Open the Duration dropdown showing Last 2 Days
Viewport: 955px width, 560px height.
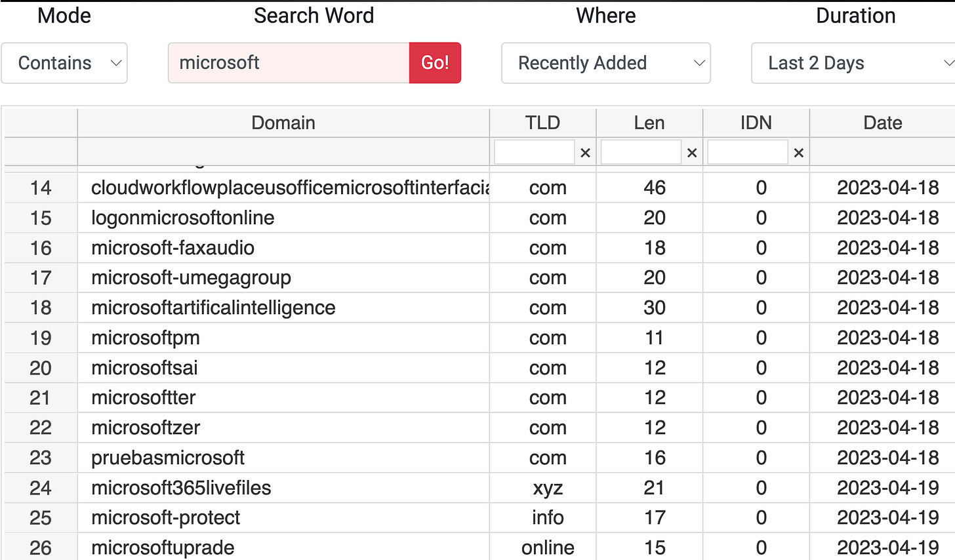853,63
